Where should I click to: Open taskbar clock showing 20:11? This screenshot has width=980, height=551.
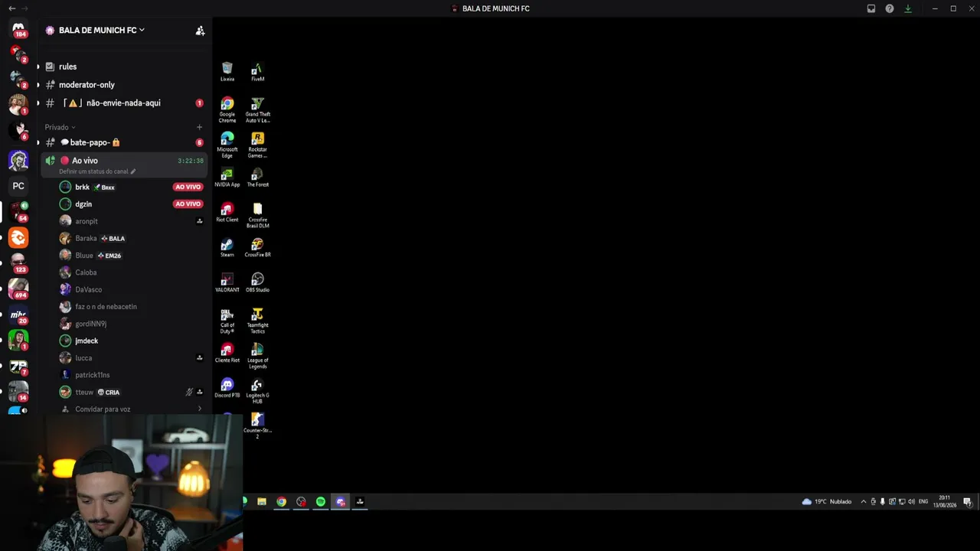click(x=944, y=502)
